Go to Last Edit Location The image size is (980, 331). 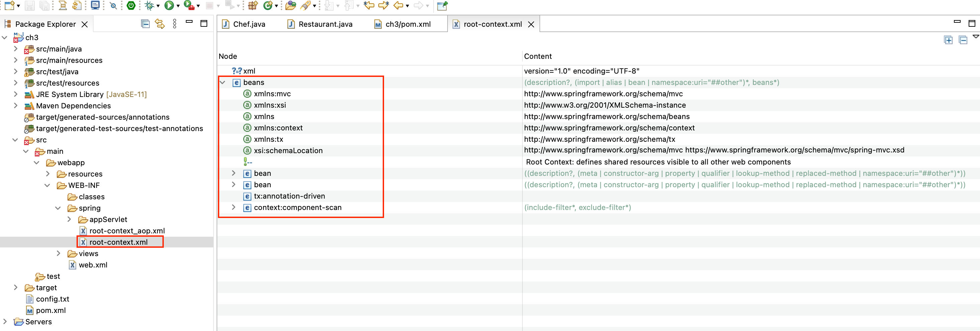tap(369, 5)
